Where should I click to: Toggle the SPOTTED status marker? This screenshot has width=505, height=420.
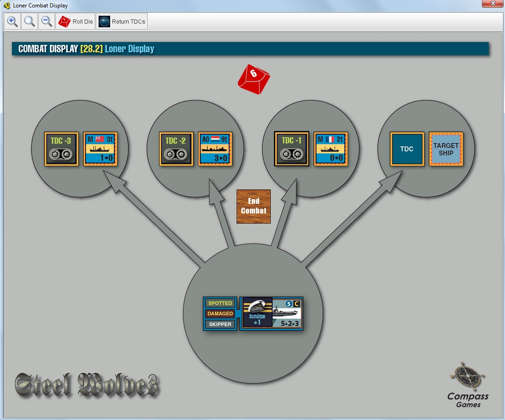(220, 303)
